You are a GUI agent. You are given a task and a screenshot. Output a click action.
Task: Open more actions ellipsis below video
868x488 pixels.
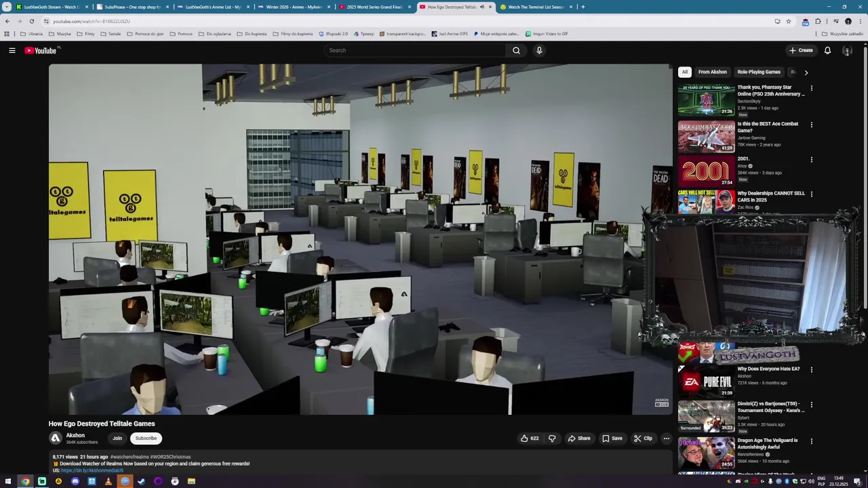666,439
